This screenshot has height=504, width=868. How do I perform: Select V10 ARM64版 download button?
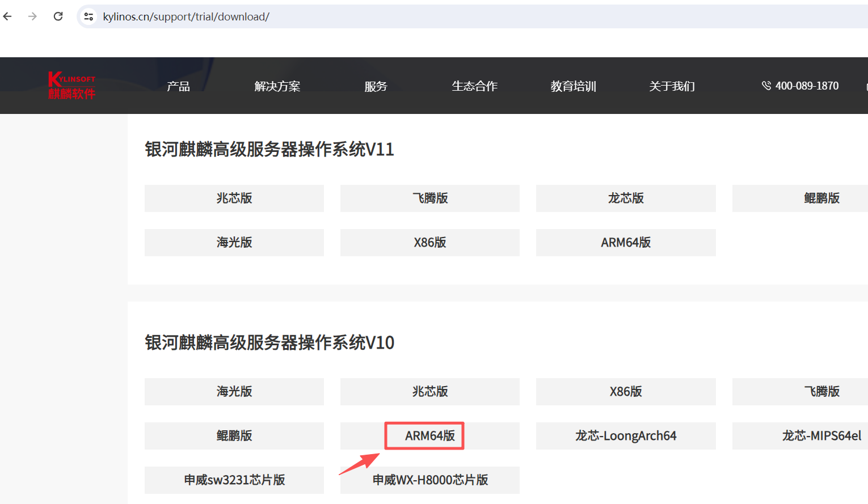coord(430,436)
